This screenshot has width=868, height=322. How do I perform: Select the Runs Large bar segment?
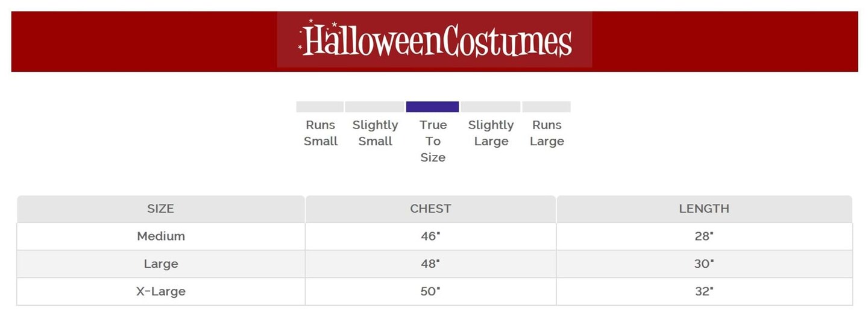(x=546, y=107)
